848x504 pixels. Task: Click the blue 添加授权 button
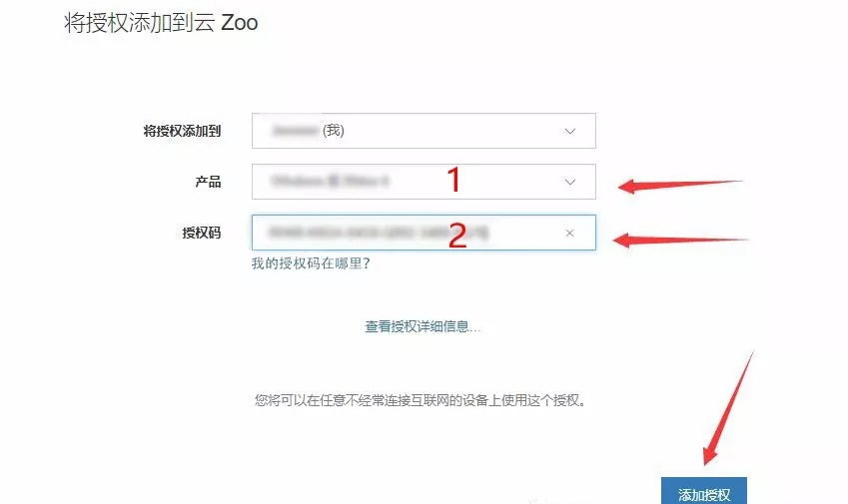(703, 490)
